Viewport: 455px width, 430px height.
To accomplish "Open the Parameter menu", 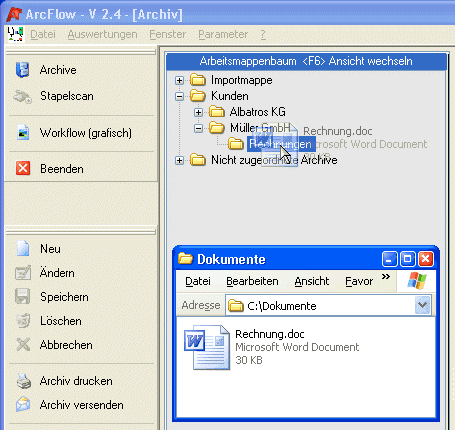I will tap(223, 34).
